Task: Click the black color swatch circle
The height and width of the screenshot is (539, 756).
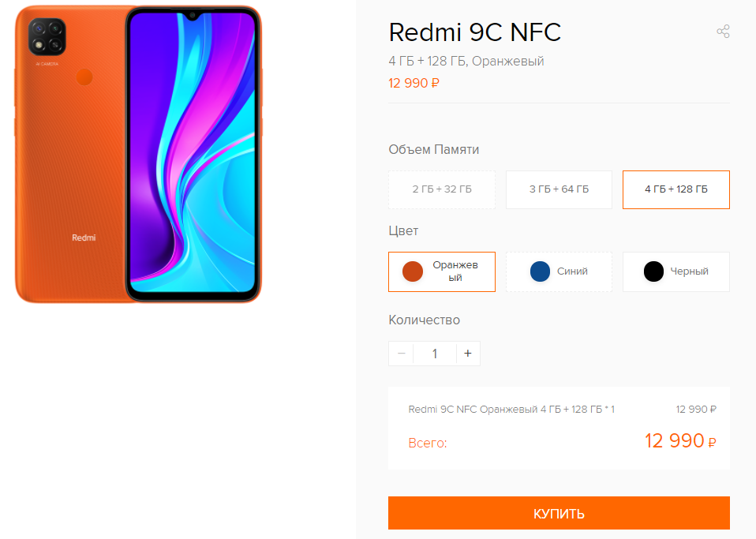Action: (x=653, y=271)
